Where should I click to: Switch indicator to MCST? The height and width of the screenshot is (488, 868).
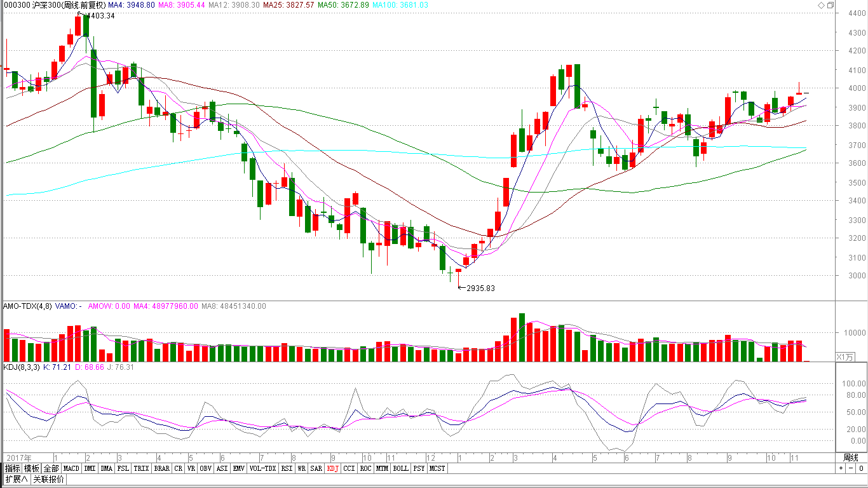[437, 468]
